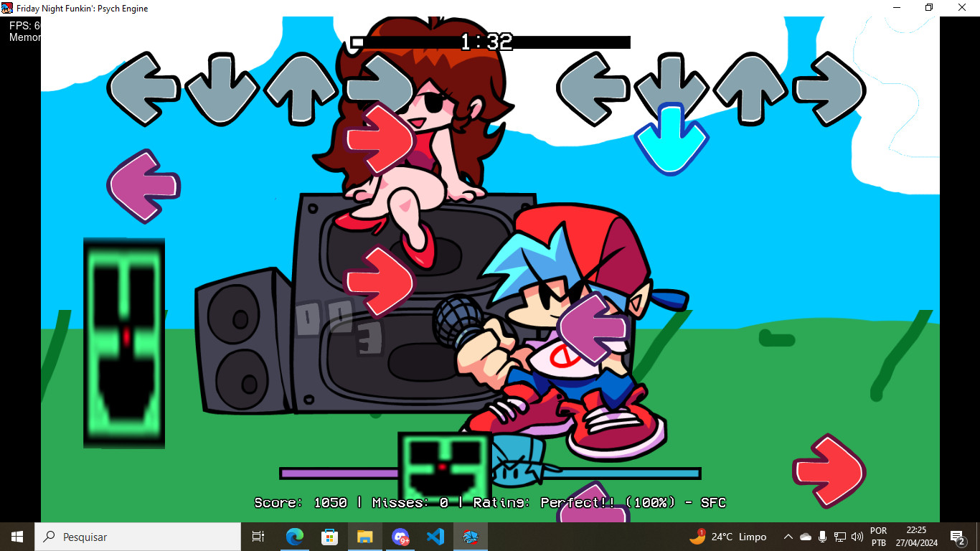The width and height of the screenshot is (980, 551).
Task: Click the tall green pixel face character
Action: click(124, 343)
